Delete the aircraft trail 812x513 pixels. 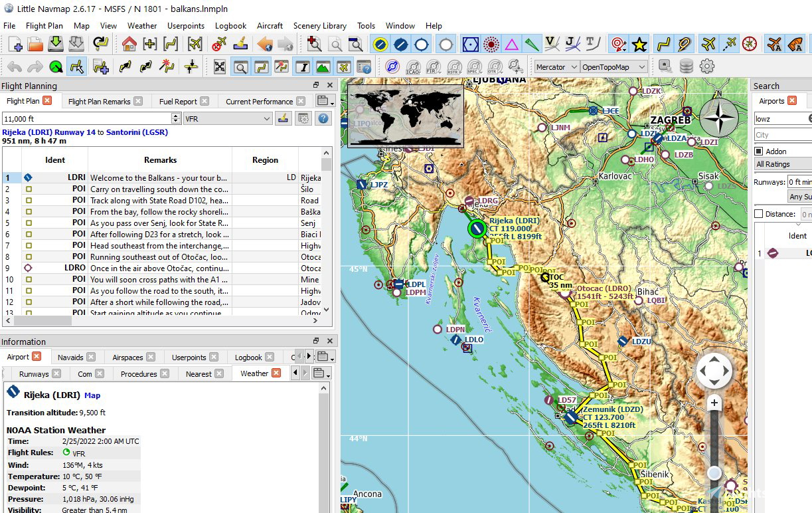220,45
